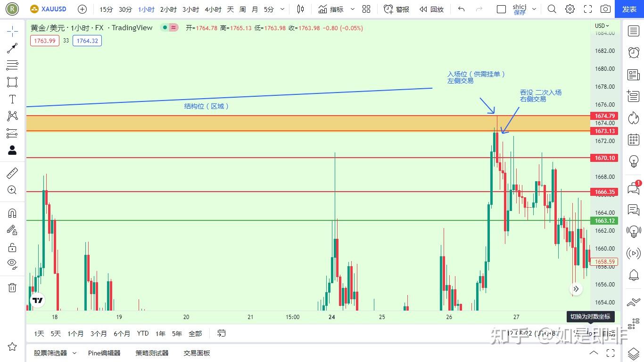Save the layout named shicj

pos(520,9)
